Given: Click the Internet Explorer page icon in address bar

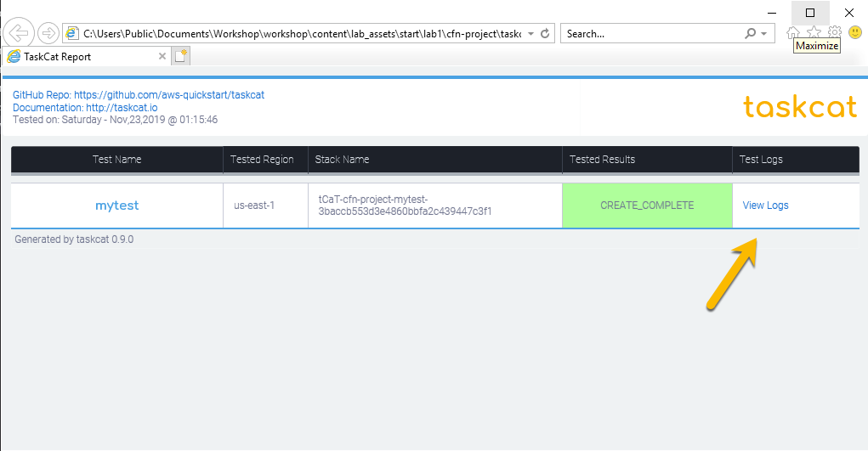Looking at the screenshot, I should 71,33.
